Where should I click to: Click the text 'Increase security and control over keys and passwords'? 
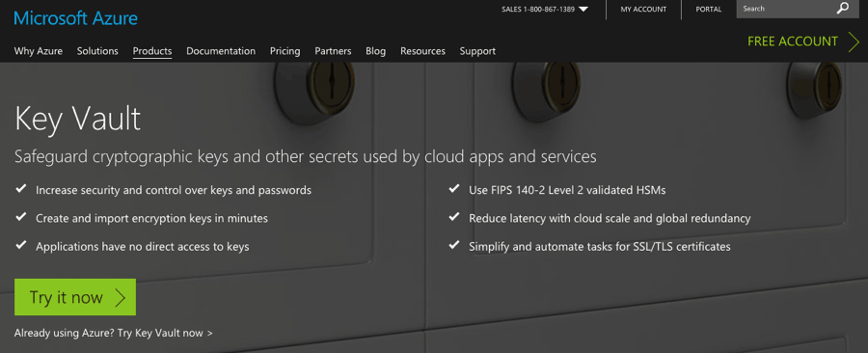click(174, 190)
